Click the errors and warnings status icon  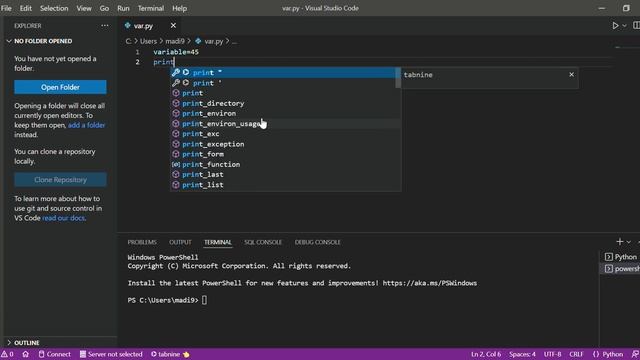[x=7, y=354]
